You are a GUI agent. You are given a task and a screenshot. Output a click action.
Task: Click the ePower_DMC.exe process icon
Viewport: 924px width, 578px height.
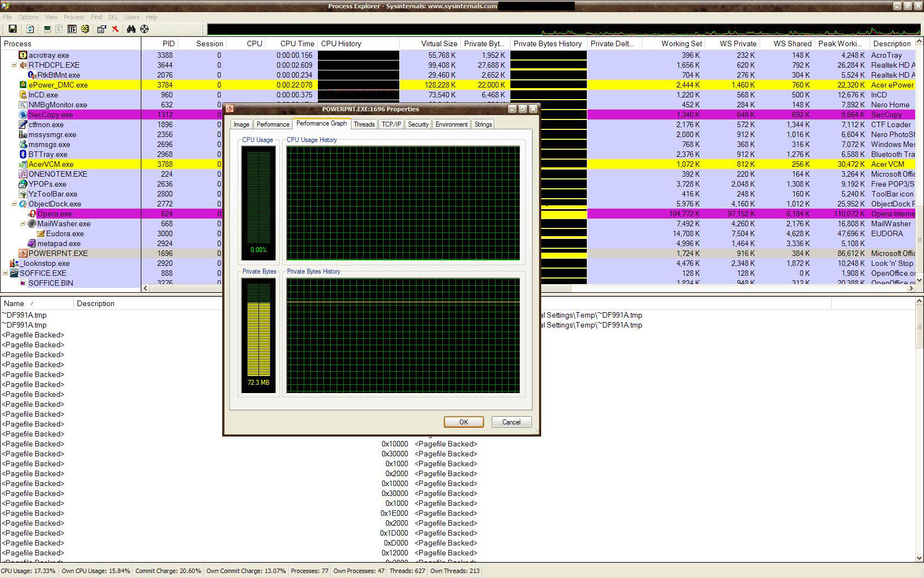23,85
